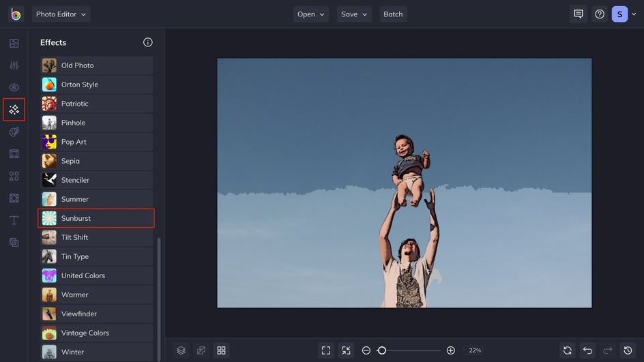The height and width of the screenshot is (362, 644).
Task: Click the zoom slider track
Action: tap(413, 350)
